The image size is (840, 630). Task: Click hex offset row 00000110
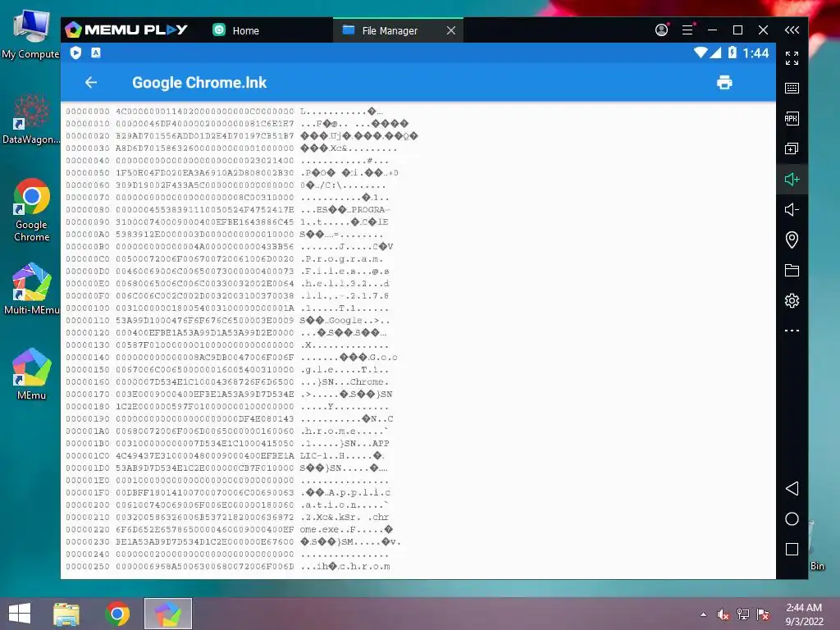(x=228, y=321)
